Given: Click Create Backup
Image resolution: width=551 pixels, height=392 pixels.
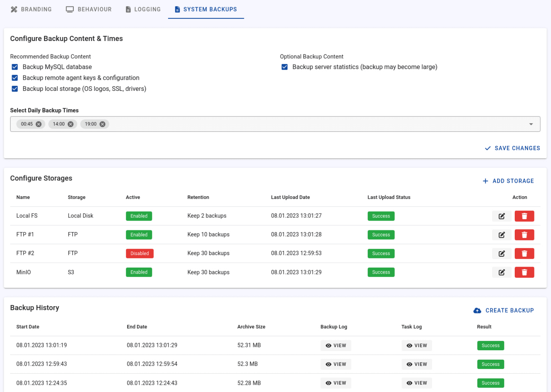Looking at the screenshot, I should pos(504,310).
